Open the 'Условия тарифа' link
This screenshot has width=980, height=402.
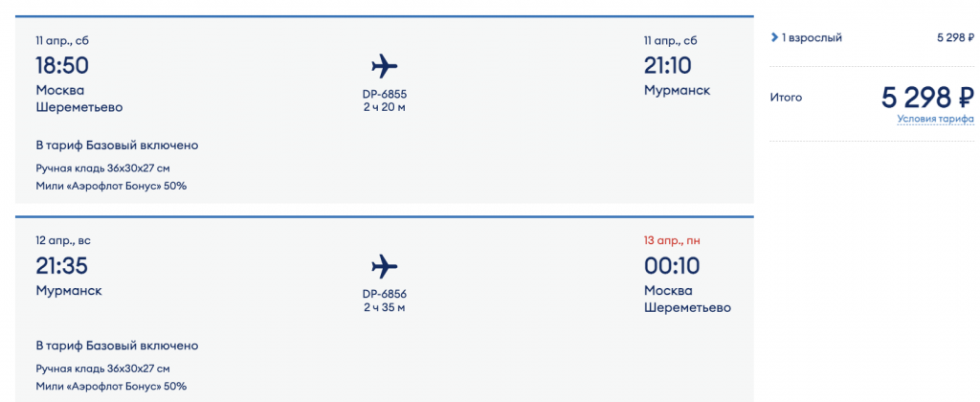click(x=935, y=119)
